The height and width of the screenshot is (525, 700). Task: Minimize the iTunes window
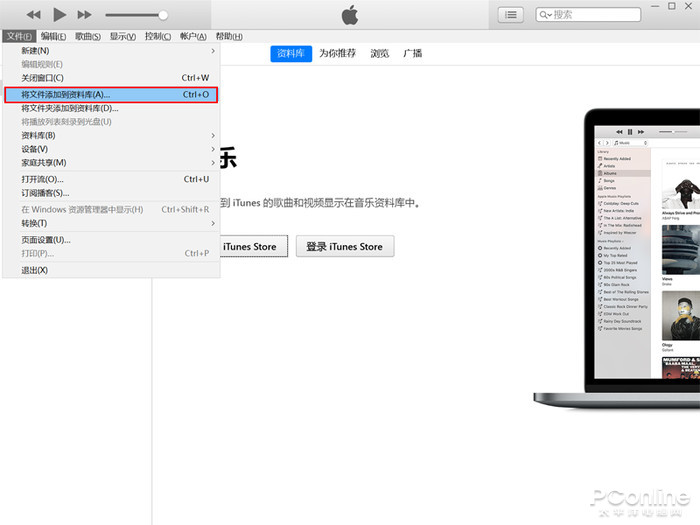(655, 6)
